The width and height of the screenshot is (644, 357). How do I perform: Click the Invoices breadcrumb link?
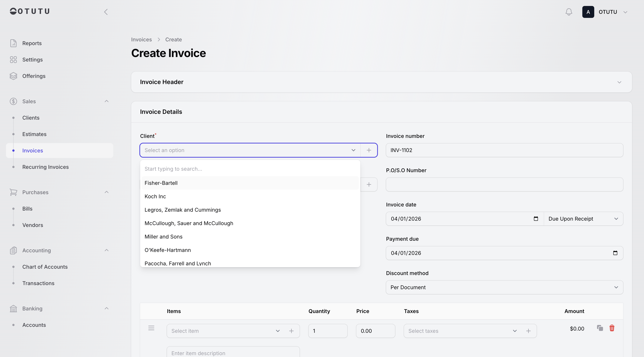[x=141, y=40]
